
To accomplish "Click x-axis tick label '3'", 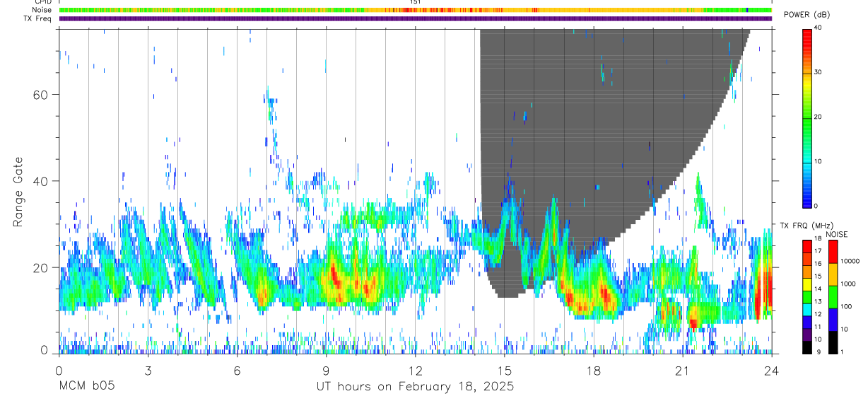I will click(148, 371).
